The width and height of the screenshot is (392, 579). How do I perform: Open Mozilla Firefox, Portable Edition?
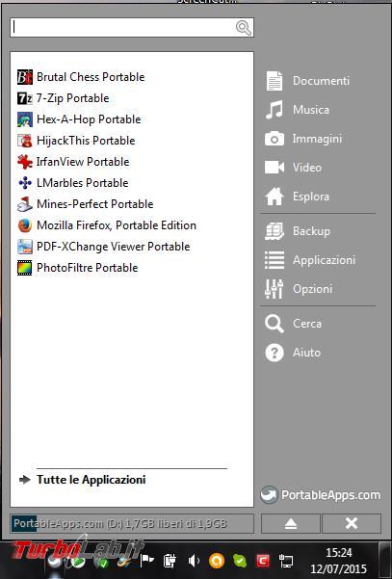107,225
